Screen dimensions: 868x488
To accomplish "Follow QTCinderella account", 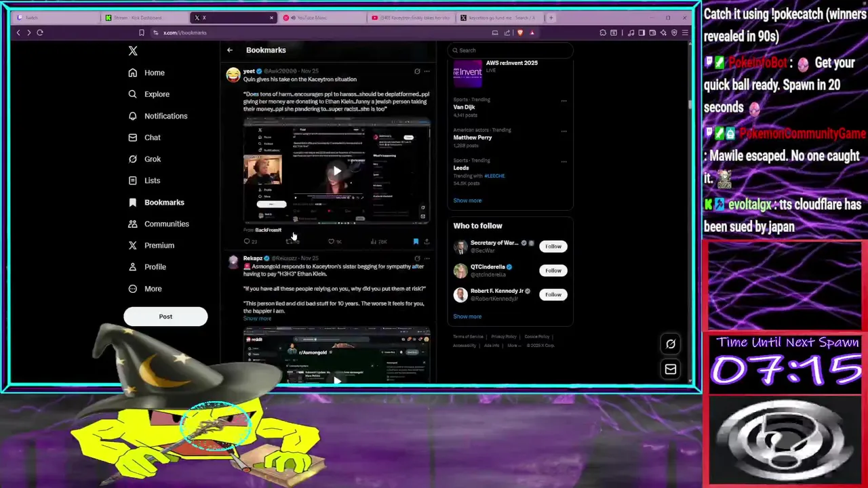I will pos(553,270).
